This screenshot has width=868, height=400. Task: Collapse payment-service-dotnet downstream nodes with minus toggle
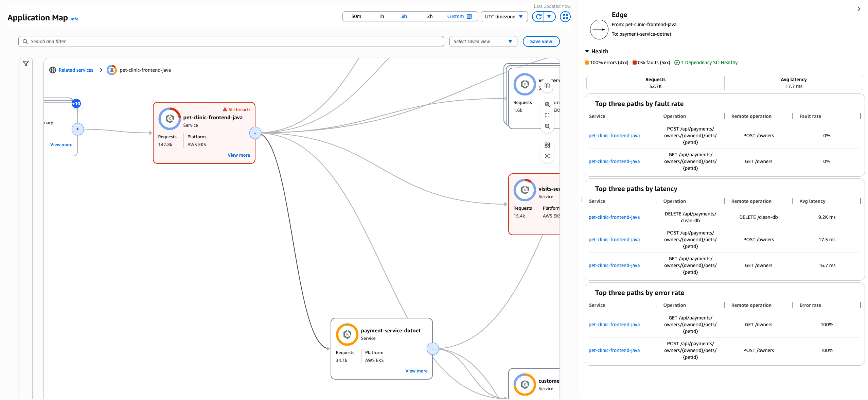point(432,349)
